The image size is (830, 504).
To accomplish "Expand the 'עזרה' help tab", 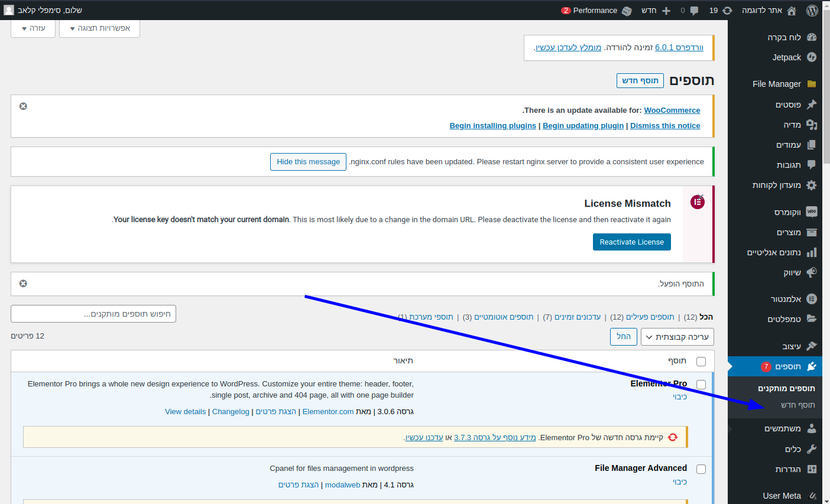I will pos(33,28).
